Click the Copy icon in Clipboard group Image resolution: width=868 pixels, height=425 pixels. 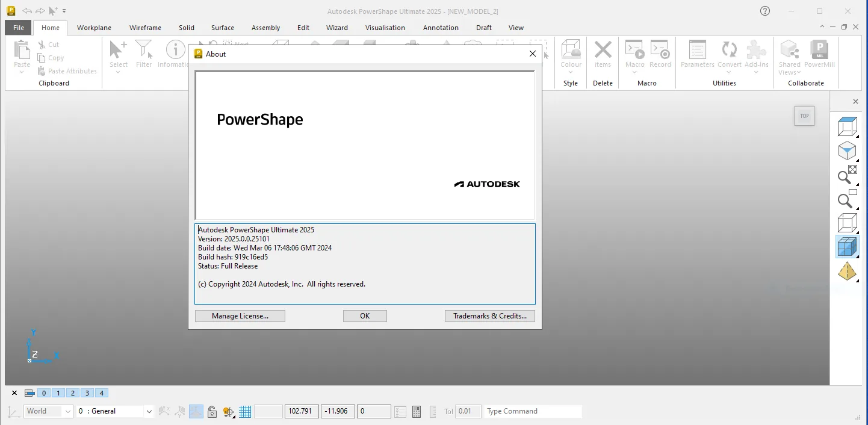[x=42, y=58]
